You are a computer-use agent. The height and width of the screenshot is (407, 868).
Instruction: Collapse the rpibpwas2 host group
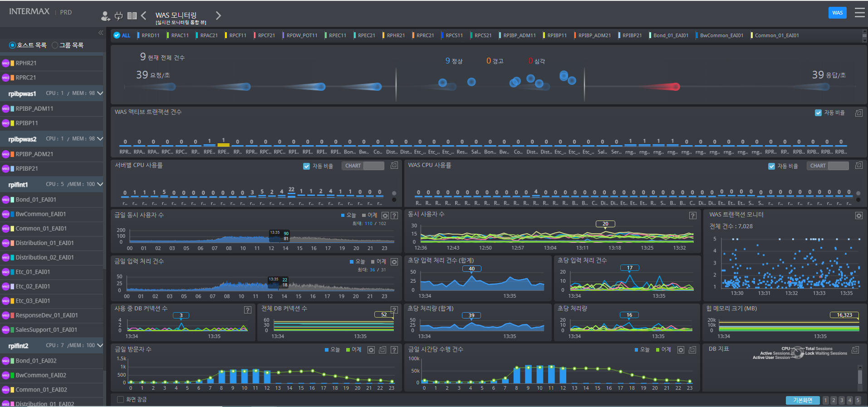coord(100,139)
